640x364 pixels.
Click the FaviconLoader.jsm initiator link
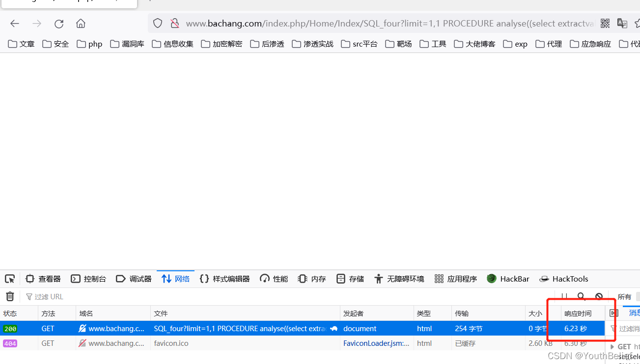pyautogui.click(x=376, y=343)
